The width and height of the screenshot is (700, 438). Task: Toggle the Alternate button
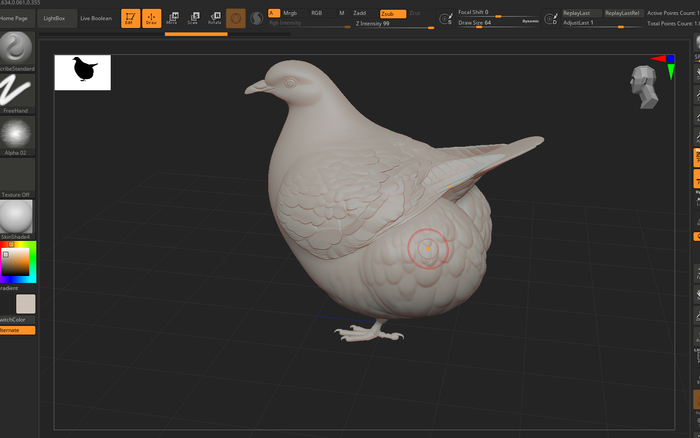[x=17, y=330]
